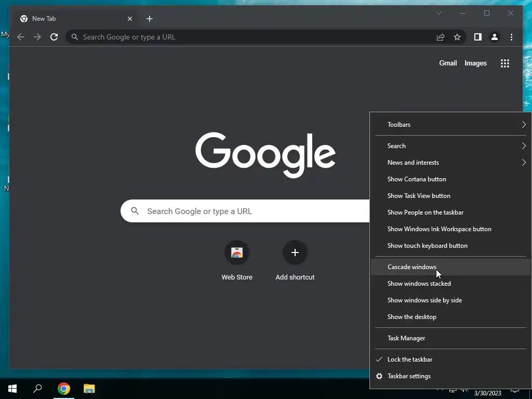Maximize the Chrome window
This screenshot has width=532, height=399.
click(486, 13)
